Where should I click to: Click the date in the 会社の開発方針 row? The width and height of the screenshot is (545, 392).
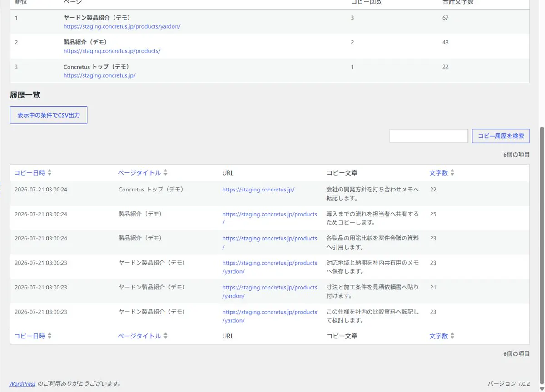(41, 190)
